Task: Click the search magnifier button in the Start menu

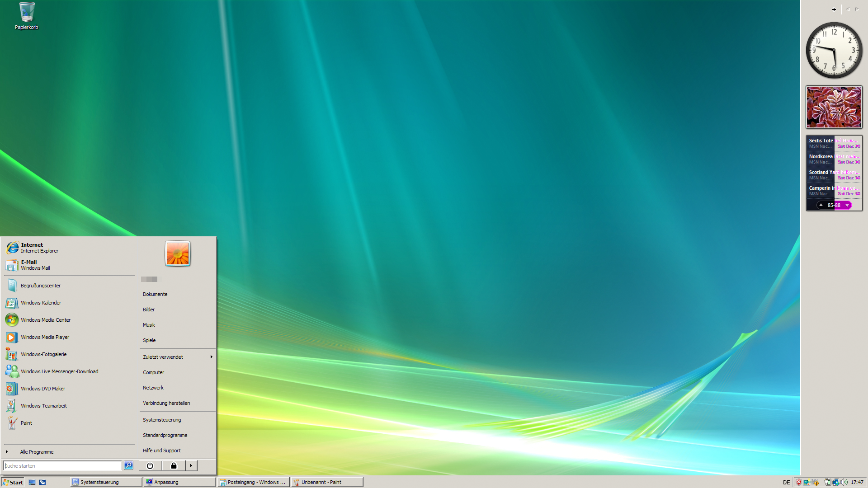Action: pos(128,465)
